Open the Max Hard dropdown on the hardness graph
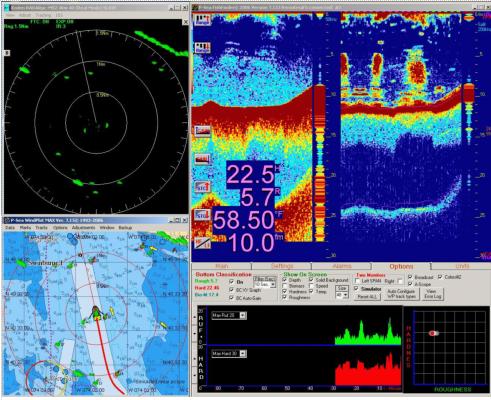The width and height of the screenshot is (491, 400). point(243,354)
